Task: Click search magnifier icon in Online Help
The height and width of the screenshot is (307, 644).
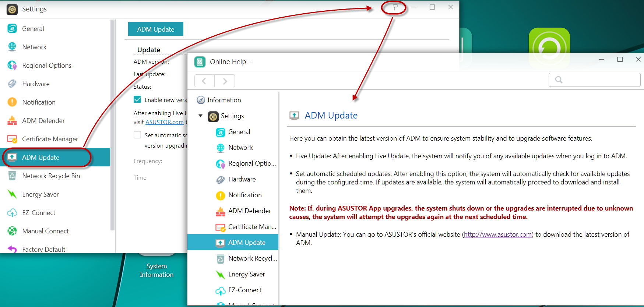Action: 559,80
